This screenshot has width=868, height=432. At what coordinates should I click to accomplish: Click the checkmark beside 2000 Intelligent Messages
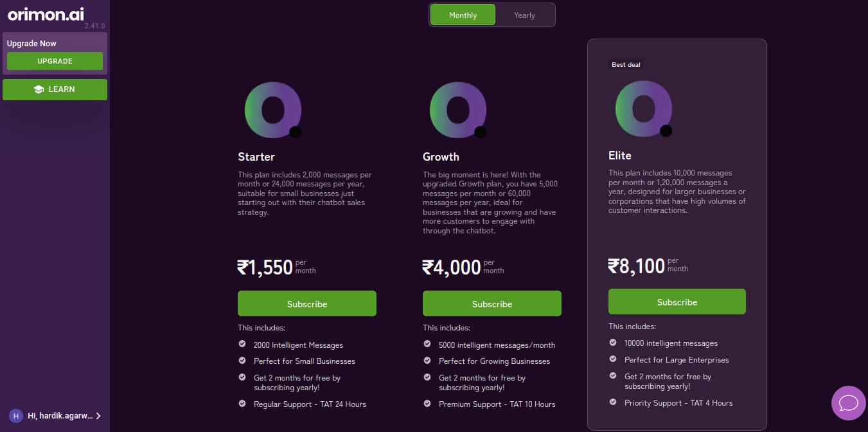click(x=242, y=345)
